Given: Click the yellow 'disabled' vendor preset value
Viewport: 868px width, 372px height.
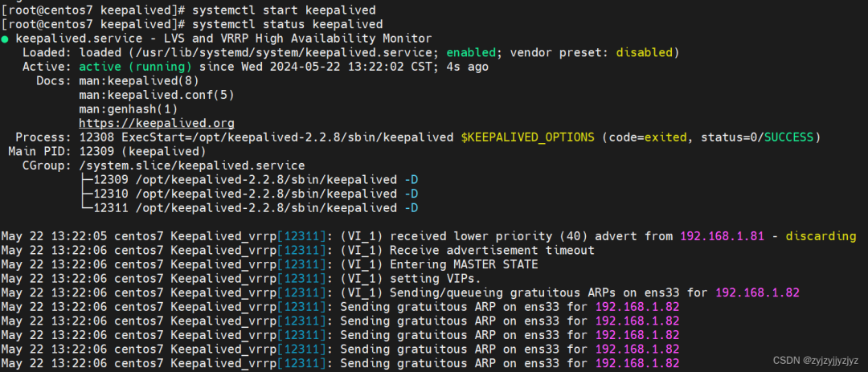Looking at the screenshot, I should (x=645, y=53).
